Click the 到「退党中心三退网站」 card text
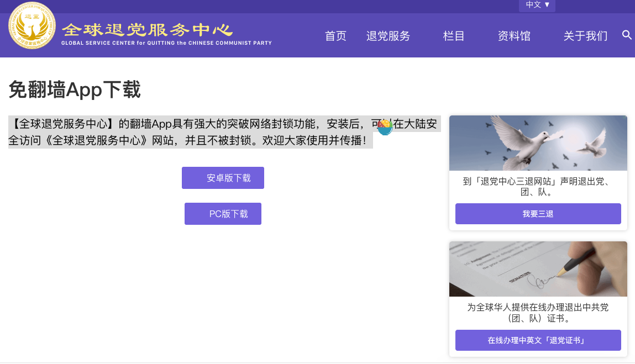The width and height of the screenshot is (635, 364). [538, 187]
